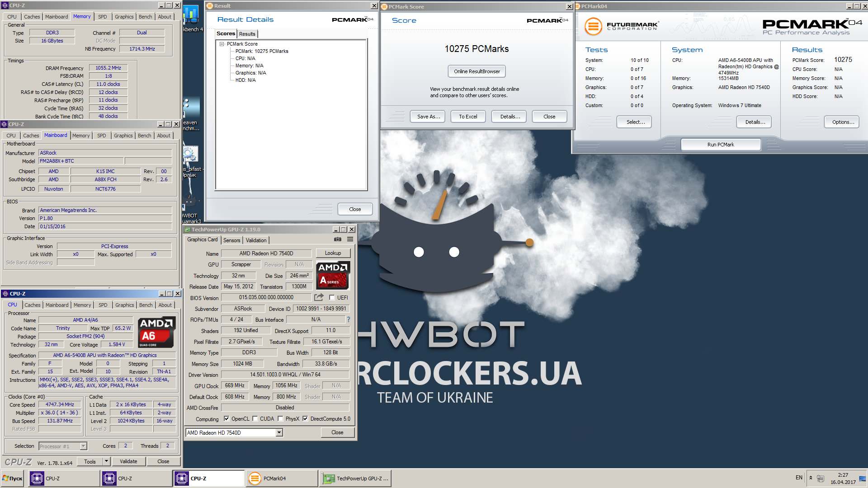Select 'HDD: N/A' tree row

click(245, 80)
